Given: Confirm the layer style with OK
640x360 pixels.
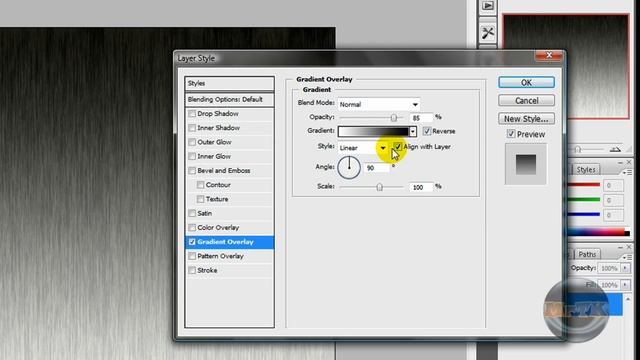Looking at the screenshot, I should [526, 82].
